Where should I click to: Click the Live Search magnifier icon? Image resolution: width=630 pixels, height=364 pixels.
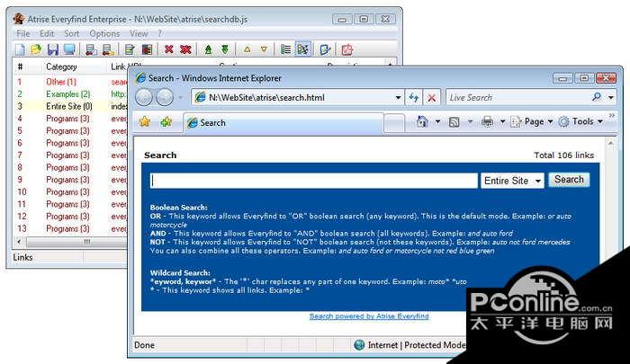click(597, 97)
